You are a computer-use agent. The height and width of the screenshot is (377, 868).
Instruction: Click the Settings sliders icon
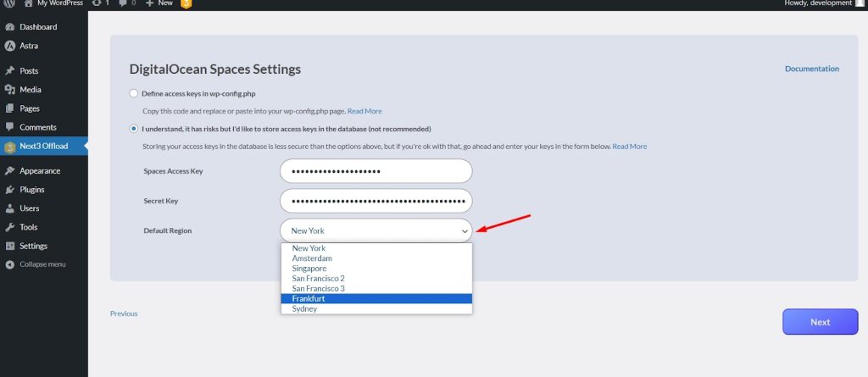coord(9,247)
